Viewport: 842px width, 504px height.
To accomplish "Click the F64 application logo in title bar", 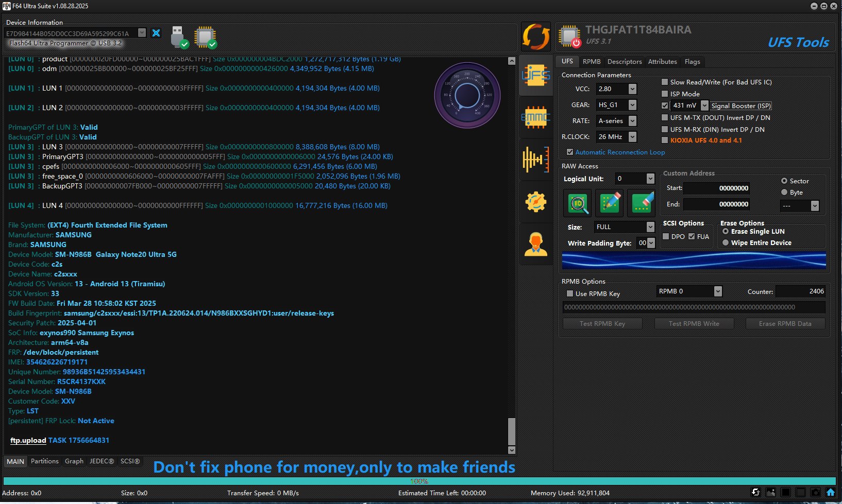I will pyautogui.click(x=6, y=6).
